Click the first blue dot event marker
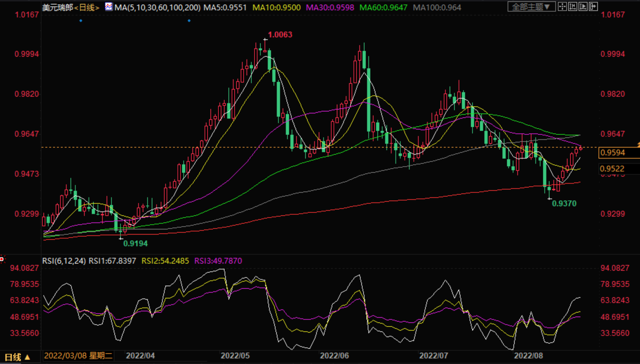This screenshot has width=640, height=364. (x=81, y=21)
